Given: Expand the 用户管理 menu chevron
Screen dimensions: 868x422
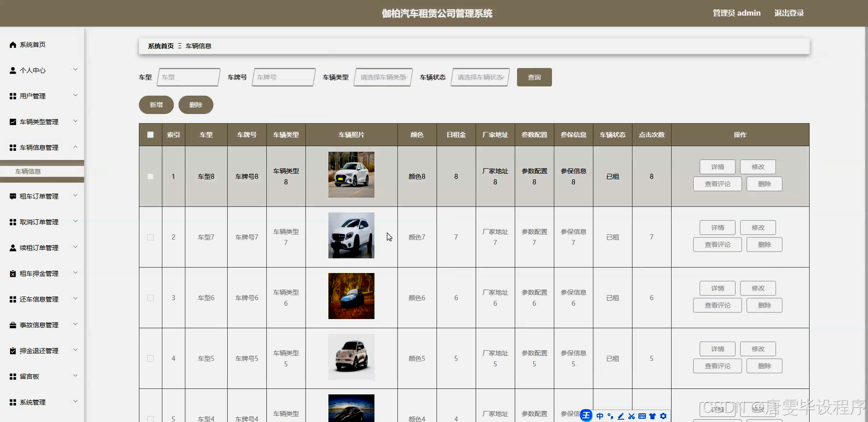Looking at the screenshot, I should (x=75, y=96).
